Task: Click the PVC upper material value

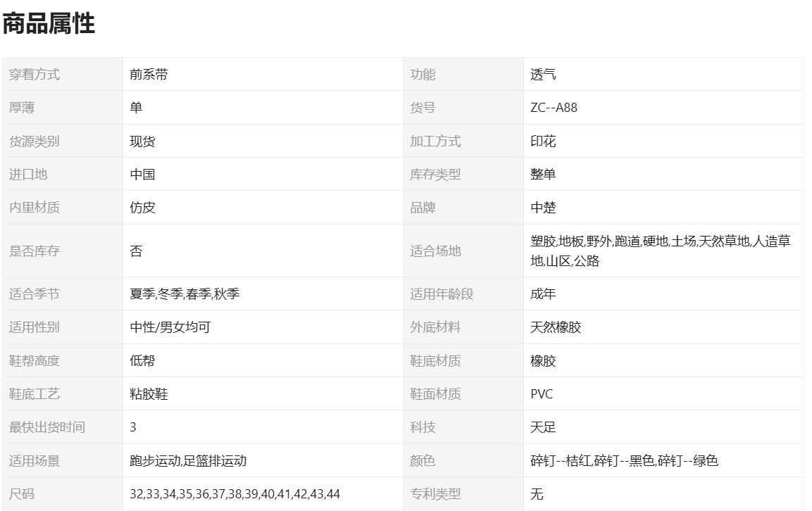Action: [542, 394]
